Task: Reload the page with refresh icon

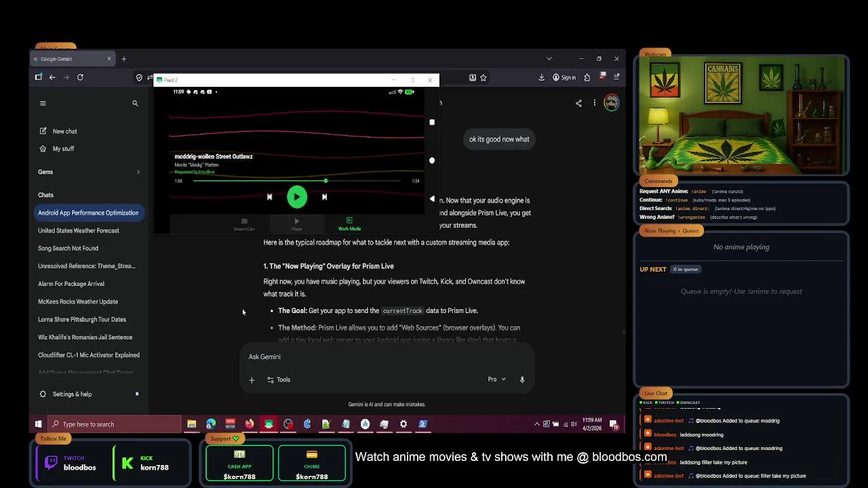Action: (80, 77)
